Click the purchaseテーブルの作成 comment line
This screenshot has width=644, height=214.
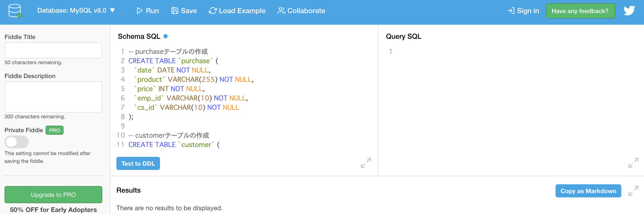[168, 52]
